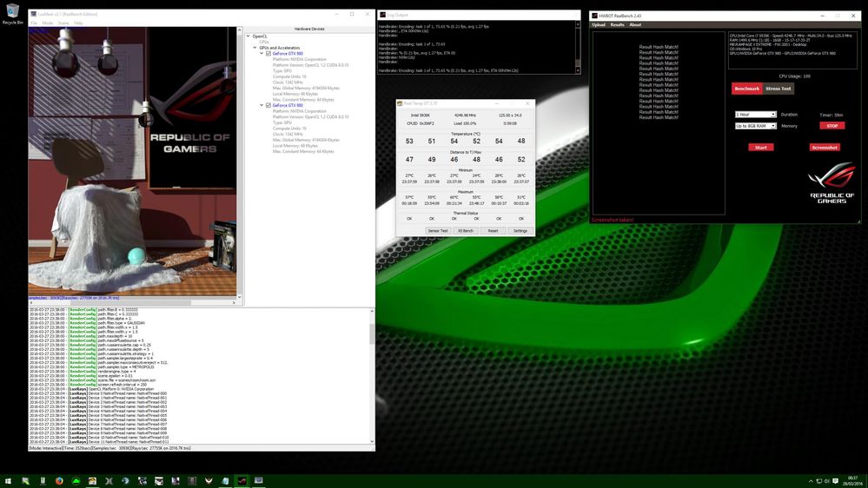
Task: Click the LuxMark room scene render image
Action: pyautogui.click(x=132, y=162)
